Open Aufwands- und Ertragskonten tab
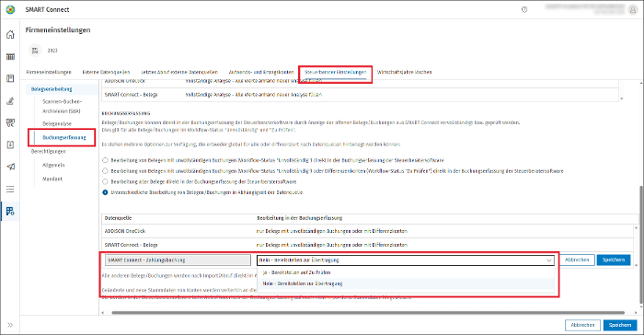 (x=261, y=72)
